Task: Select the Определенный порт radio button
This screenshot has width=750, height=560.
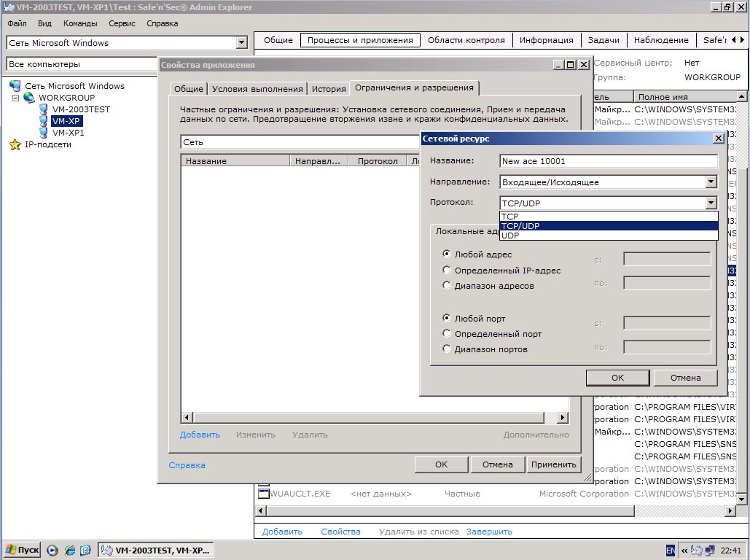Action: [447, 334]
